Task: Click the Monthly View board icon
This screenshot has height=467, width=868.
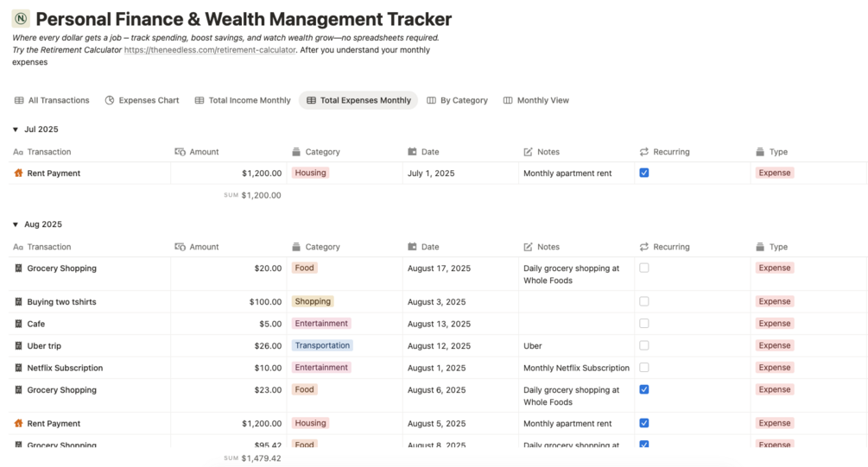Action: 508,100
